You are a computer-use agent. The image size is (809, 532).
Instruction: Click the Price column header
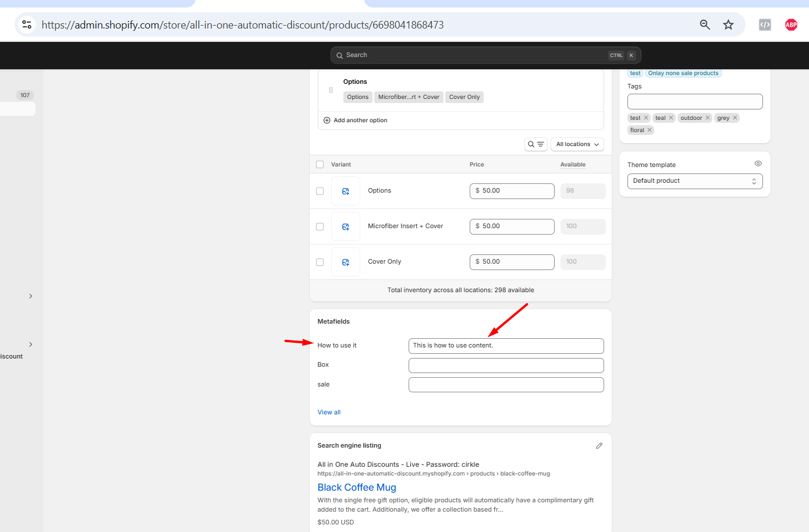pyautogui.click(x=477, y=165)
